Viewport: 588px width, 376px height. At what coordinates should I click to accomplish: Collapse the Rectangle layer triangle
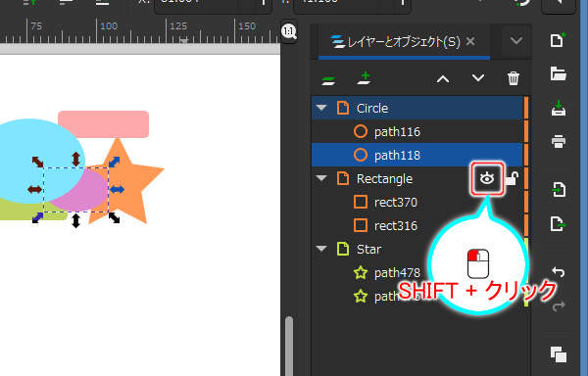tap(321, 178)
